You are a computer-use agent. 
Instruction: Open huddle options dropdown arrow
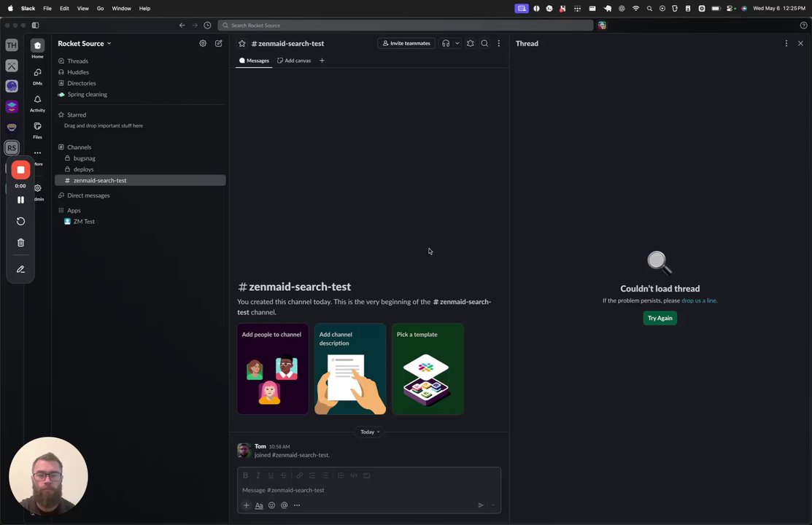457,44
